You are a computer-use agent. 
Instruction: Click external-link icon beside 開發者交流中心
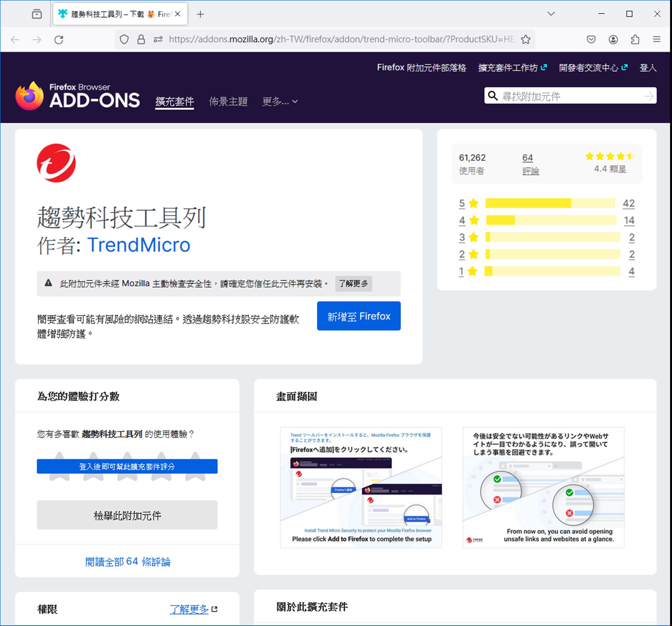point(624,67)
